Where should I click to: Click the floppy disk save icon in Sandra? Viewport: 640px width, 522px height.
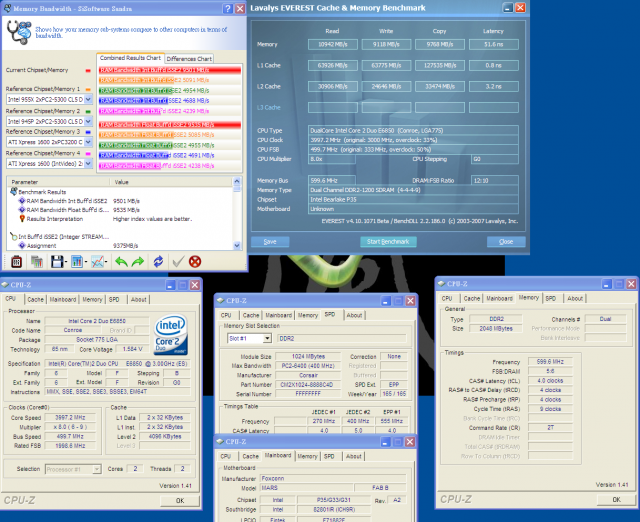point(57,262)
